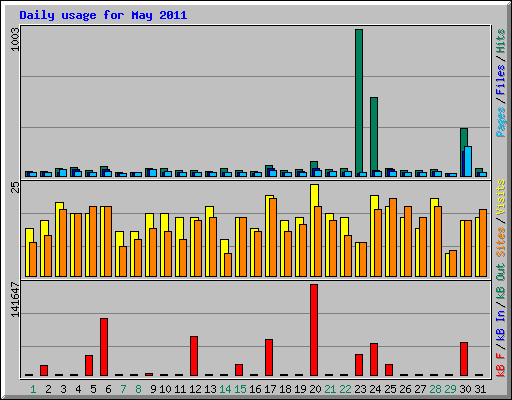This screenshot has width=512, height=400.
Task: Click the 'Files' legend label
Action: (501, 80)
